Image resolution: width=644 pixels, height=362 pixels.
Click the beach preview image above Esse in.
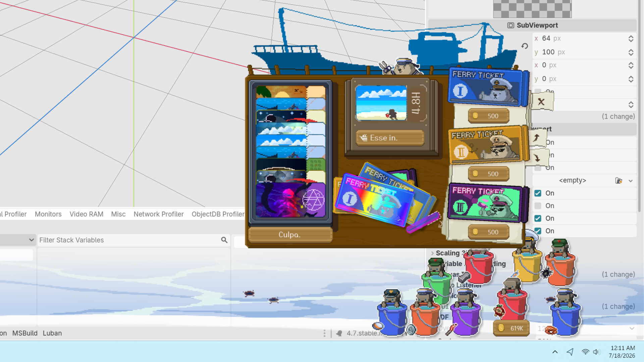[x=381, y=103]
